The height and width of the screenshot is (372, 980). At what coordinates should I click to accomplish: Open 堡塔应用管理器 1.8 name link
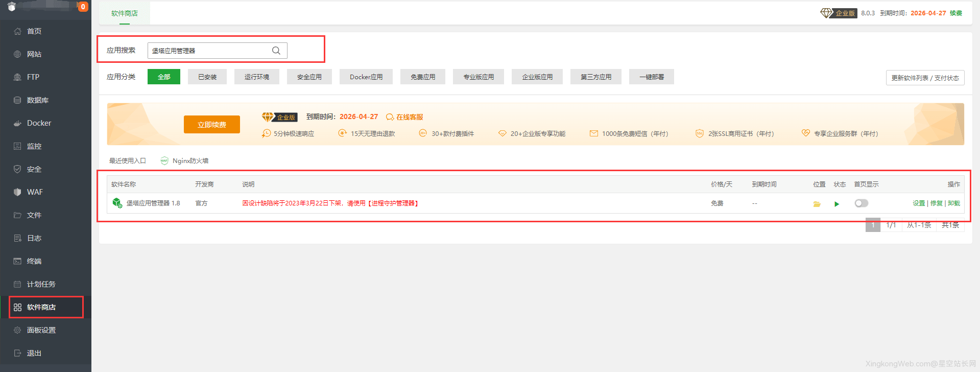point(153,203)
